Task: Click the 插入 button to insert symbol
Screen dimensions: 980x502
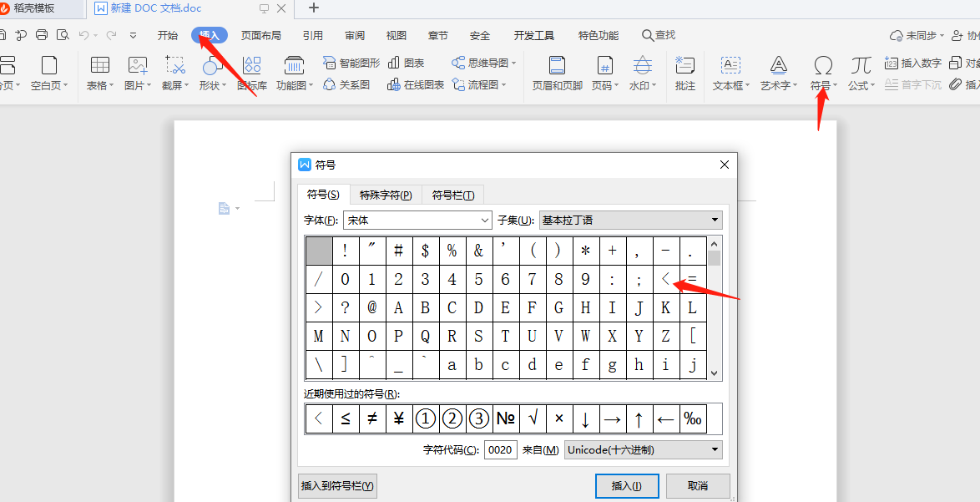Action: (x=627, y=485)
